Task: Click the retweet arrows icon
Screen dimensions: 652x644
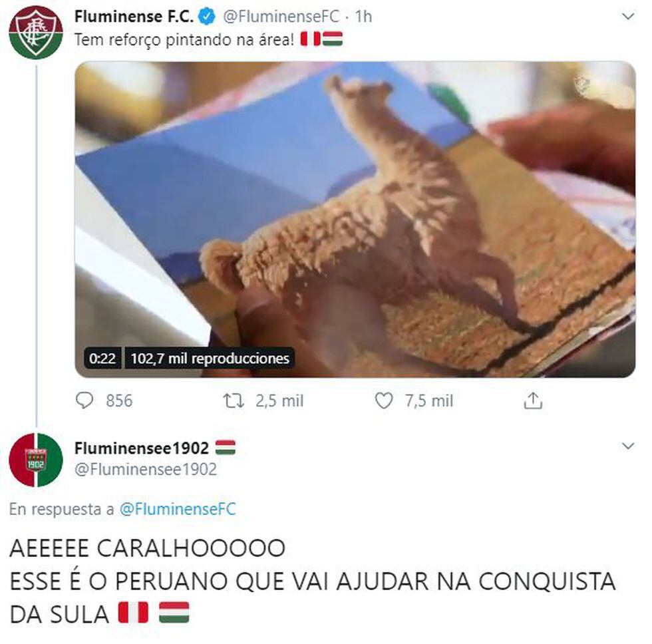Action: (234, 401)
